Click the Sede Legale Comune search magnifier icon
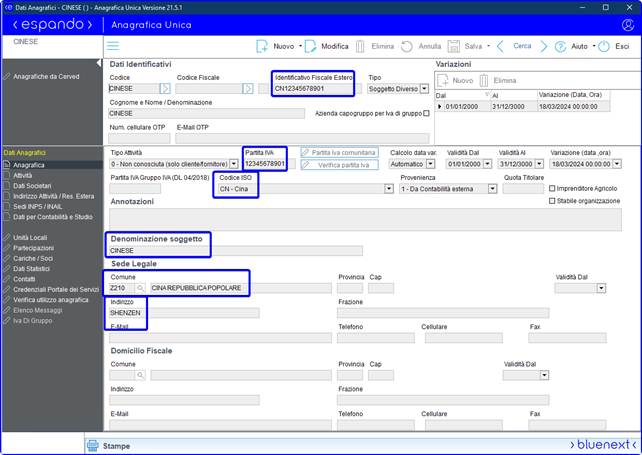Viewport: 642px width, 455px height. click(x=140, y=288)
